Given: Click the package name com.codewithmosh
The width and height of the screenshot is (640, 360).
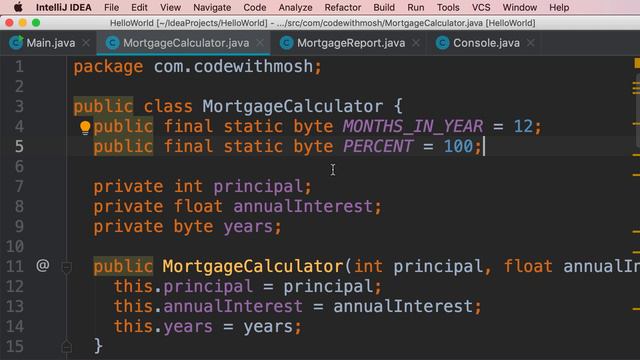Looking at the screenshot, I should pos(233,67).
